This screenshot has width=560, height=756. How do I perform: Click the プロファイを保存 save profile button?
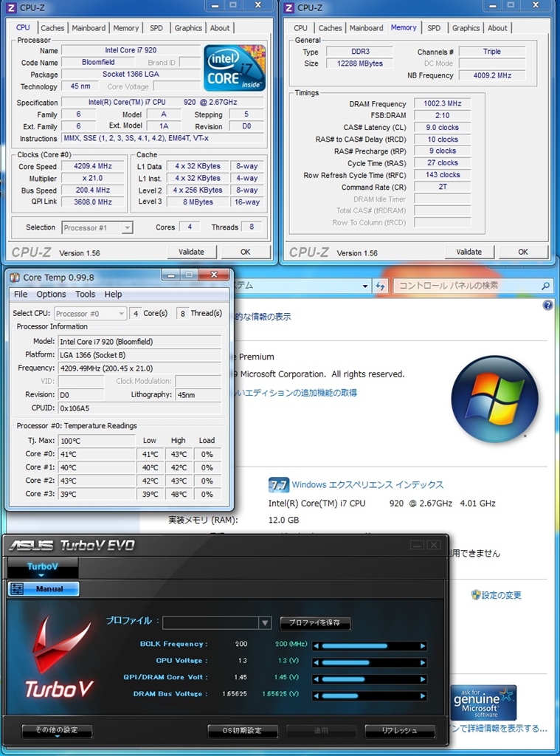315,623
